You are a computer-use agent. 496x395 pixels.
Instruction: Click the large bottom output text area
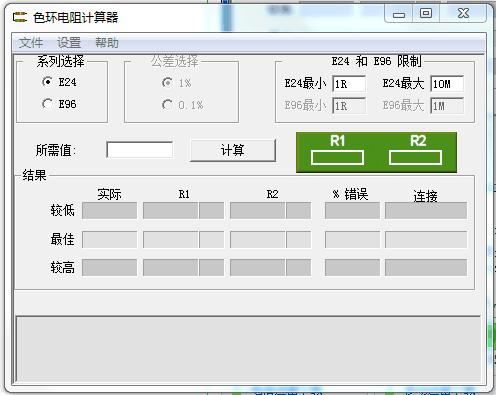[x=248, y=349]
